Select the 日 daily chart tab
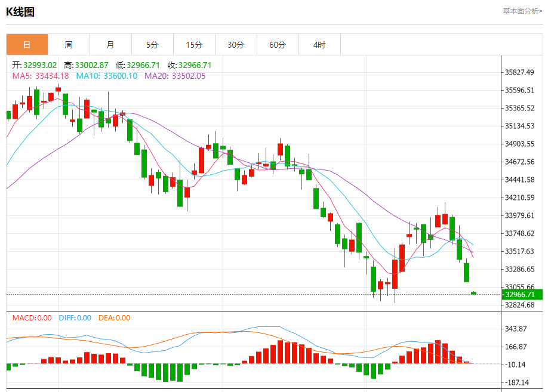Image resolution: width=548 pixels, height=392 pixels. coord(27,45)
